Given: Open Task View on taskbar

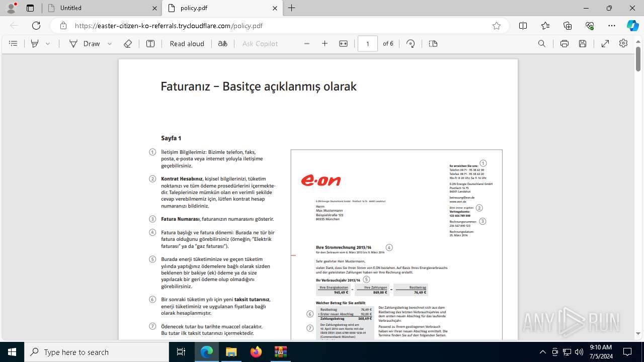Looking at the screenshot, I should pos(182,352).
